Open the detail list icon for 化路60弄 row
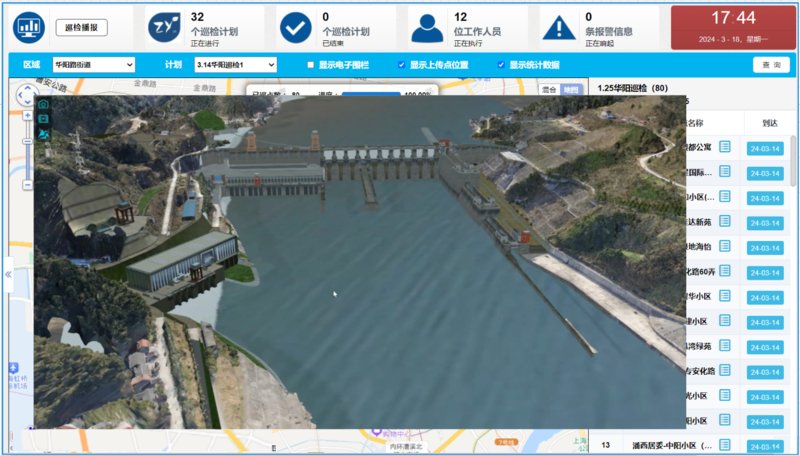 [x=725, y=271]
